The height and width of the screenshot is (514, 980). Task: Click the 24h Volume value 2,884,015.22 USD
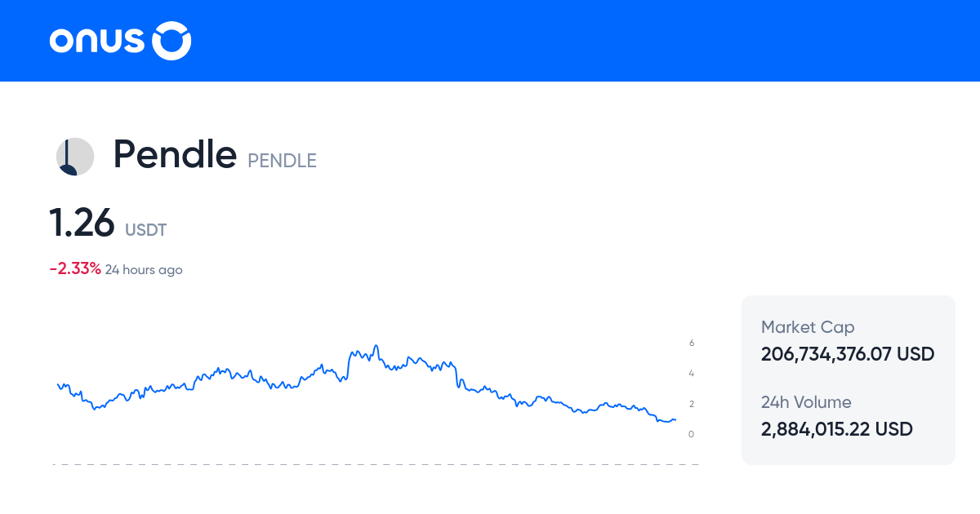click(x=836, y=429)
